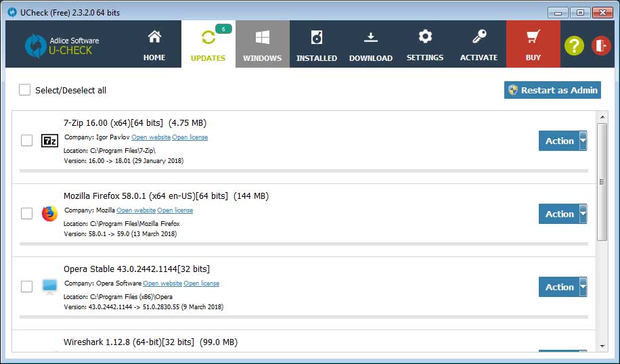Open website link for Opera Software

point(162,283)
